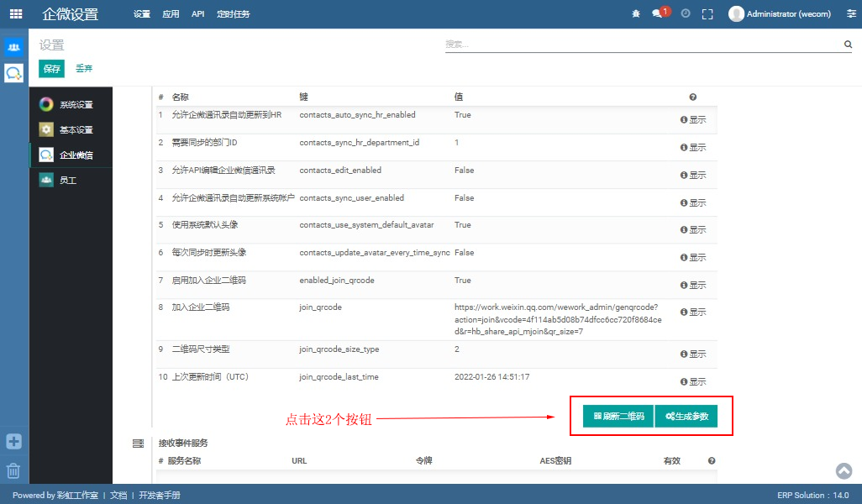The image size is (862, 504).
Task: Click 显示 for contacts_edit_enabled row
Action: (693, 175)
